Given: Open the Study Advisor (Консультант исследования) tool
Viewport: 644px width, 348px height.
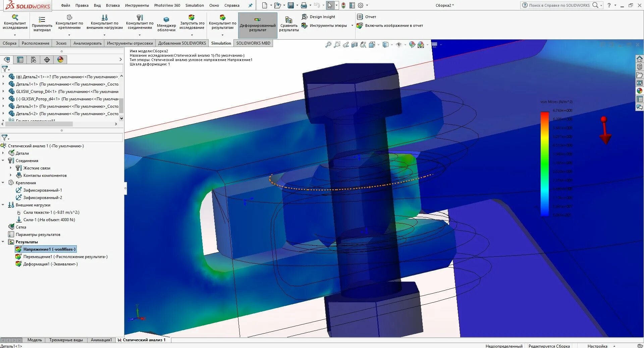Looking at the screenshot, I should [15, 22].
